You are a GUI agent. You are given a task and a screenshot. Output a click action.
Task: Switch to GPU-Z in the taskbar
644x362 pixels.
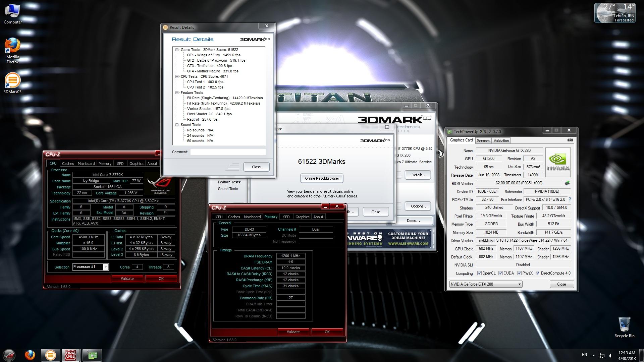[92, 355]
